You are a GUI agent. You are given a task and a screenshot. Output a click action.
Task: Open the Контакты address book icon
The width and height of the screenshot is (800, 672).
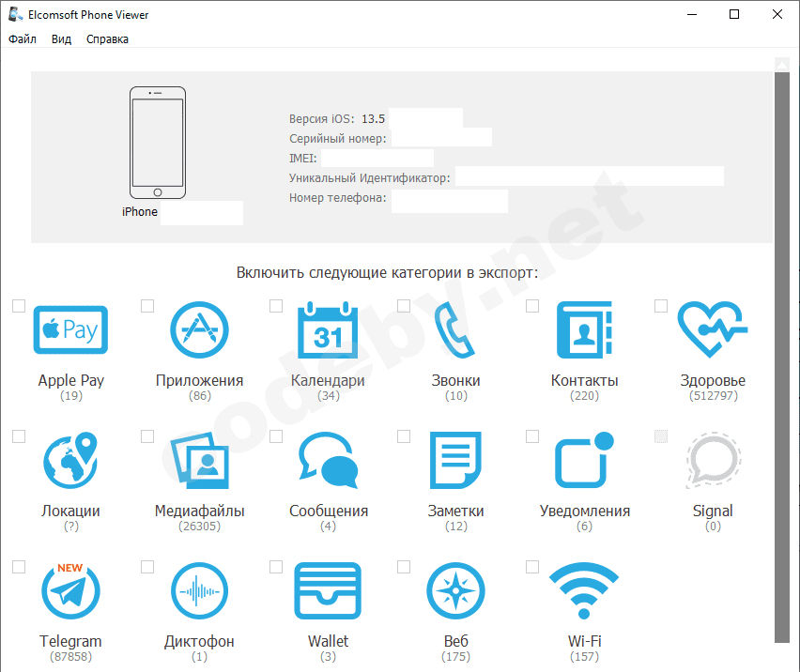(x=584, y=329)
